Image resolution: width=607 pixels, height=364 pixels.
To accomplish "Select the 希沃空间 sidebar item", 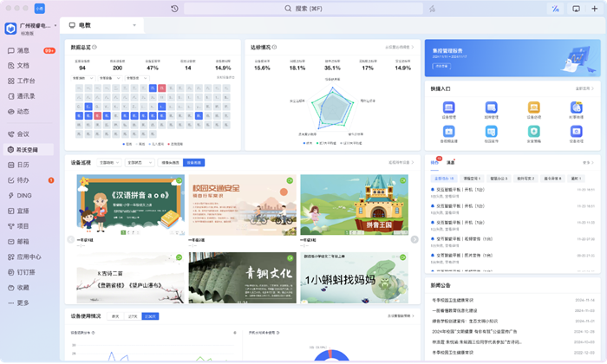I will tap(26, 149).
